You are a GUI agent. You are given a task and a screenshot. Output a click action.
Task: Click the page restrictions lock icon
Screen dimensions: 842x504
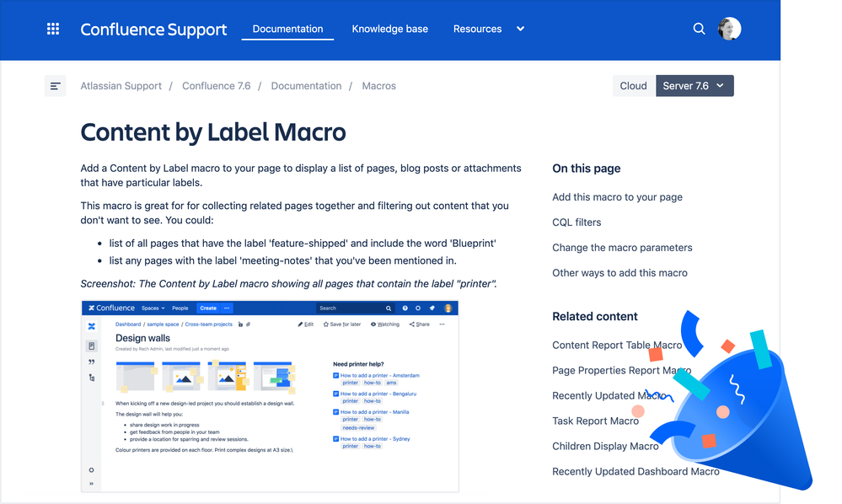[x=240, y=324]
